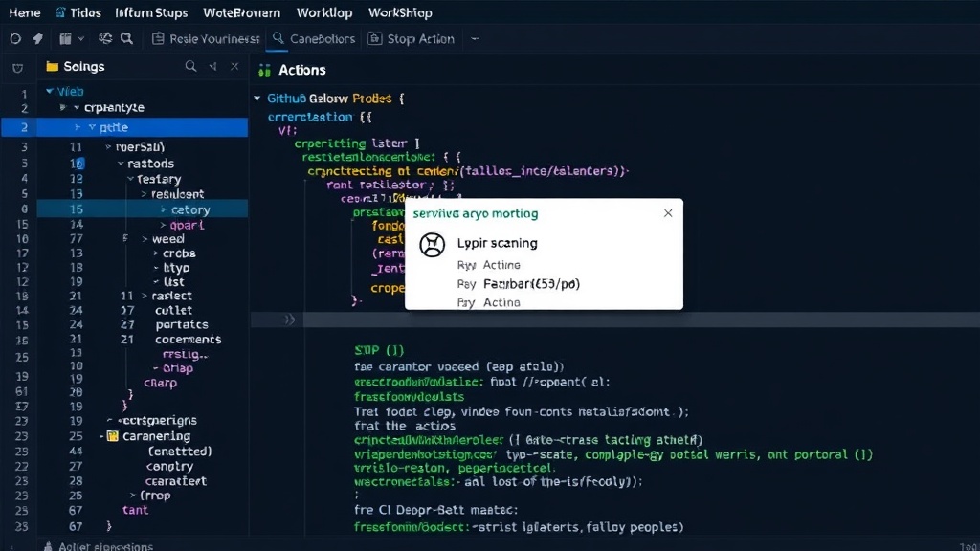Close the servilve aryo morting dialog
Image resolution: width=980 pixels, height=551 pixels.
(x=668, y=213)
